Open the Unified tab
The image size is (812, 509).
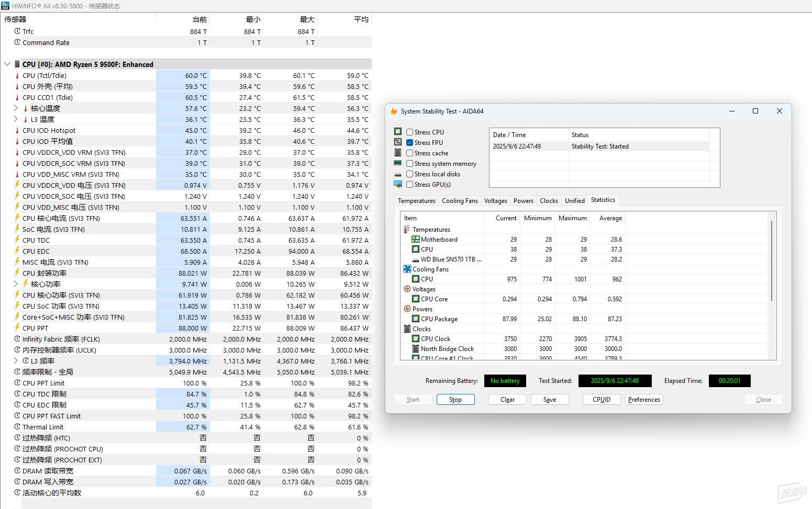[x=574, y=201]
